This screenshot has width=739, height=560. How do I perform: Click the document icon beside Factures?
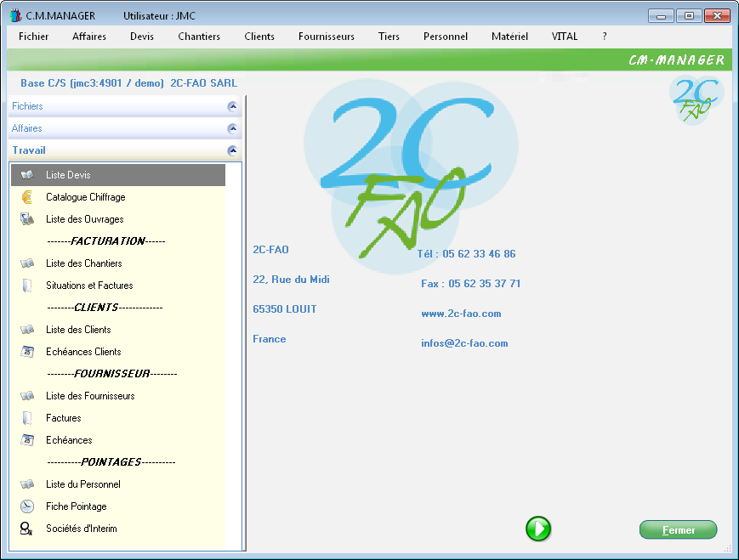click(27, 418)
